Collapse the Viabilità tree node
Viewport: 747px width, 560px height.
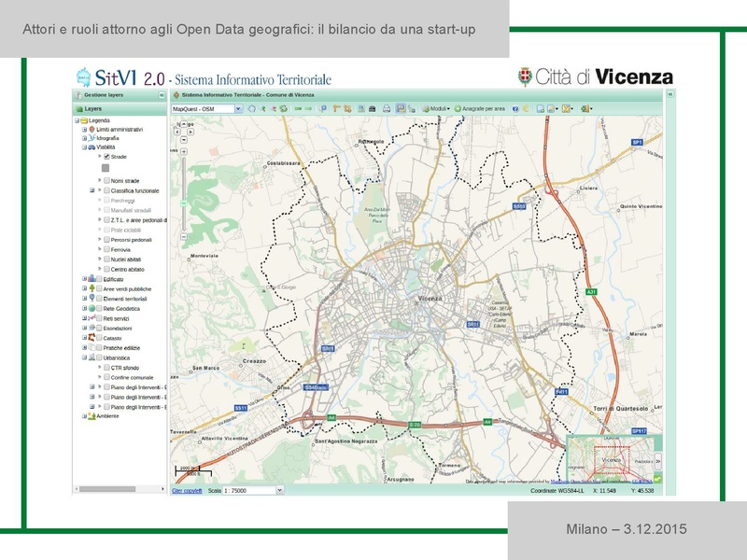pos(83,147)
